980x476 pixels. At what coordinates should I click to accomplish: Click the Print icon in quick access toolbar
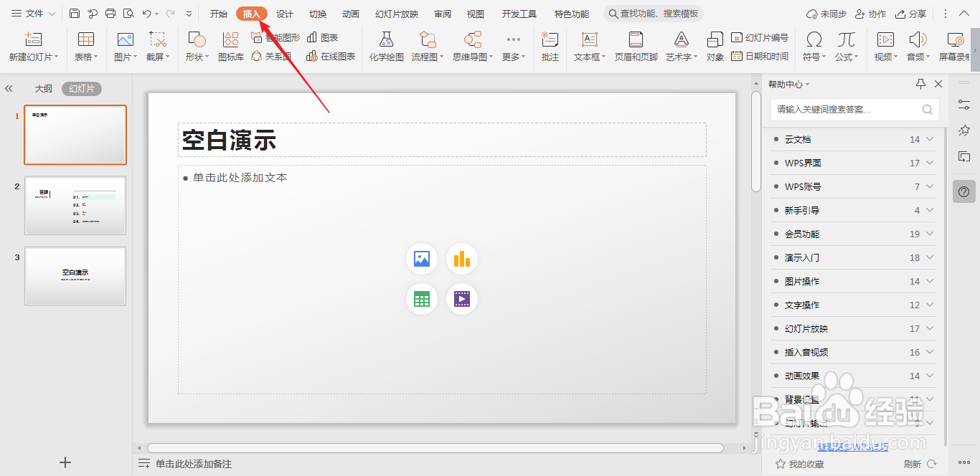[x=110, y=14]
